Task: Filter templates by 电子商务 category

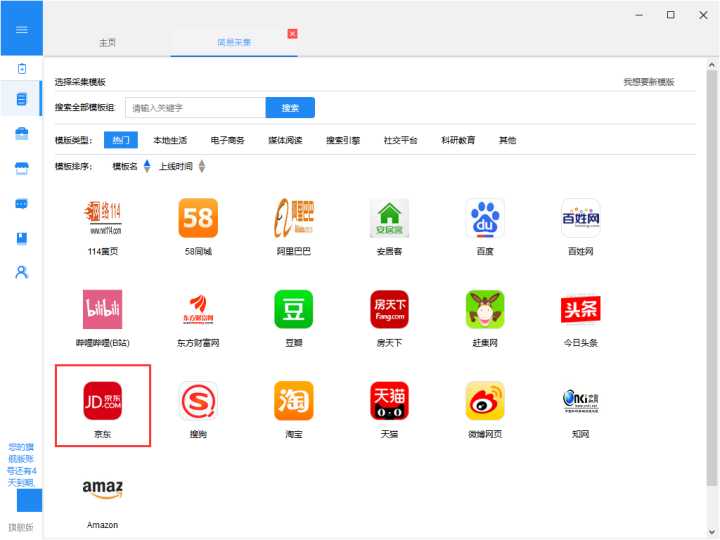Action: pyautogui.click(x=227, y=140)
